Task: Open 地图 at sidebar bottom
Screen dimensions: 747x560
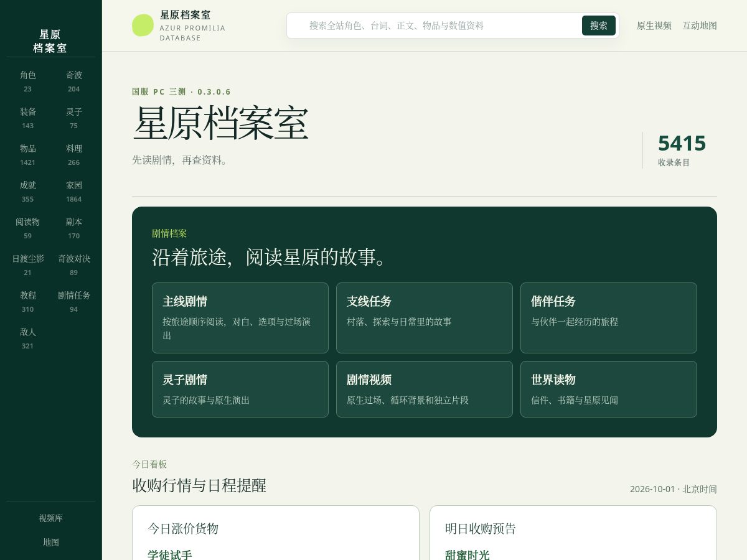Action: tap(51, 543)
